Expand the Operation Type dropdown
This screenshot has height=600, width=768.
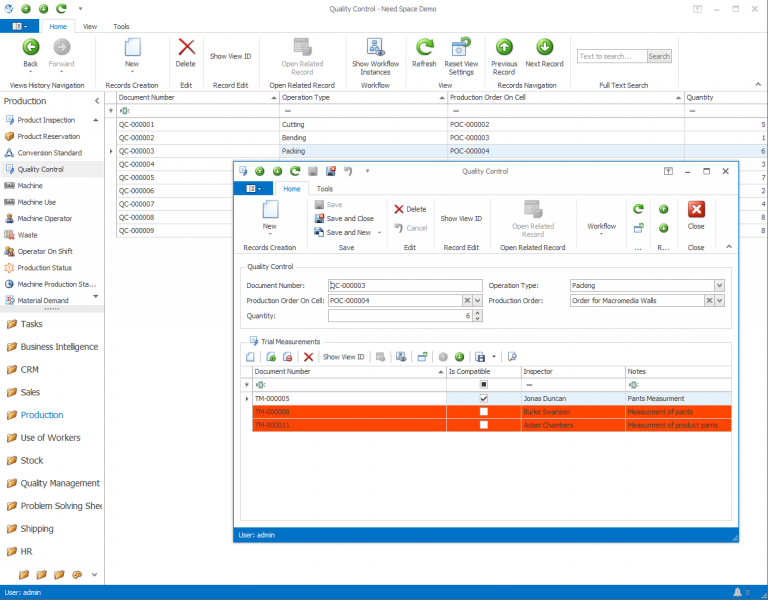click(x=719, y=285)
